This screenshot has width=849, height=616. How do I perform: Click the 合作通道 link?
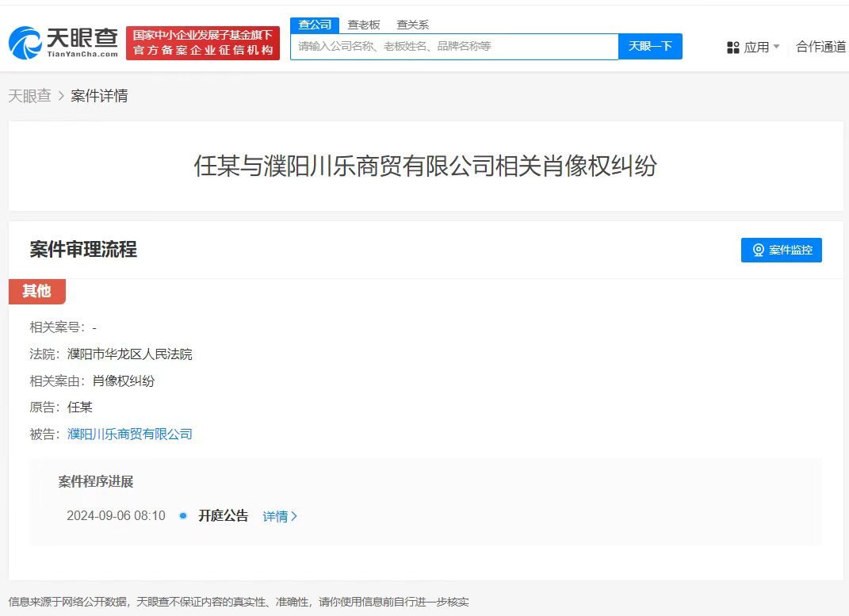820,47
